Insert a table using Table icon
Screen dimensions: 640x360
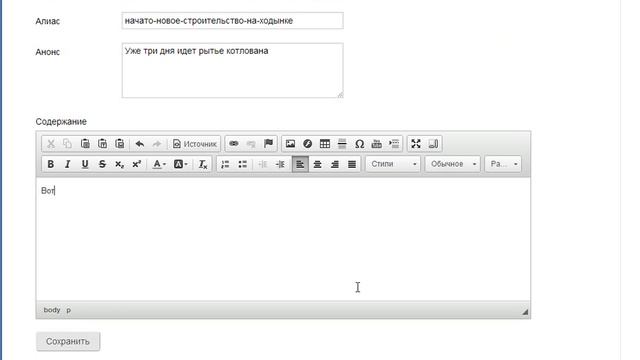[x=325, y=144]
